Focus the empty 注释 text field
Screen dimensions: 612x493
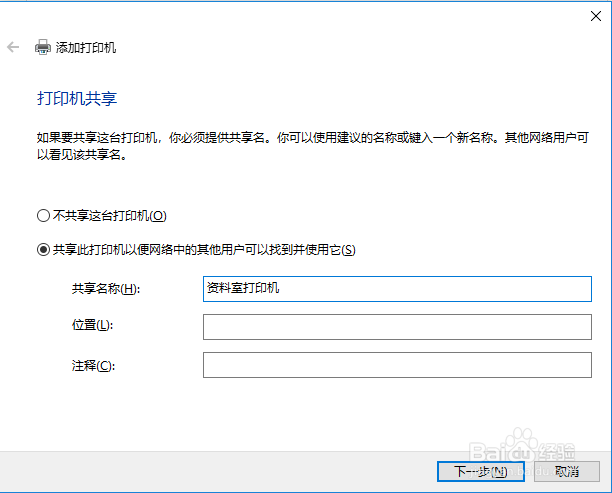click(x=397, y=365)
